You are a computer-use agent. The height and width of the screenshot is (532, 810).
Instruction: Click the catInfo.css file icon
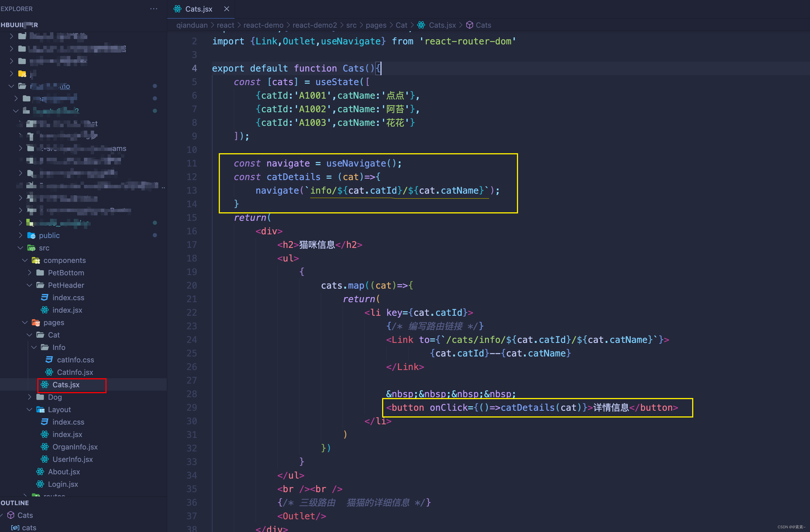(x=49, y=360)
